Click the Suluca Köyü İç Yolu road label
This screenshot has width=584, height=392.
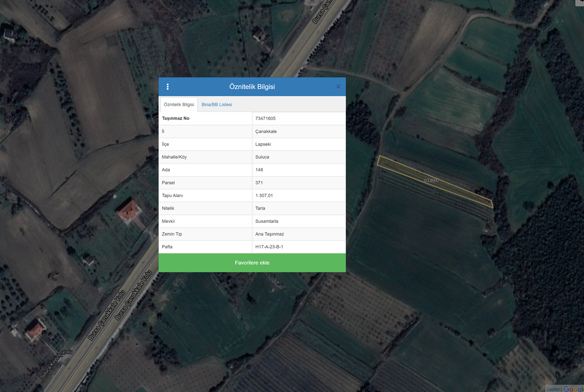(x=56, y=364)
